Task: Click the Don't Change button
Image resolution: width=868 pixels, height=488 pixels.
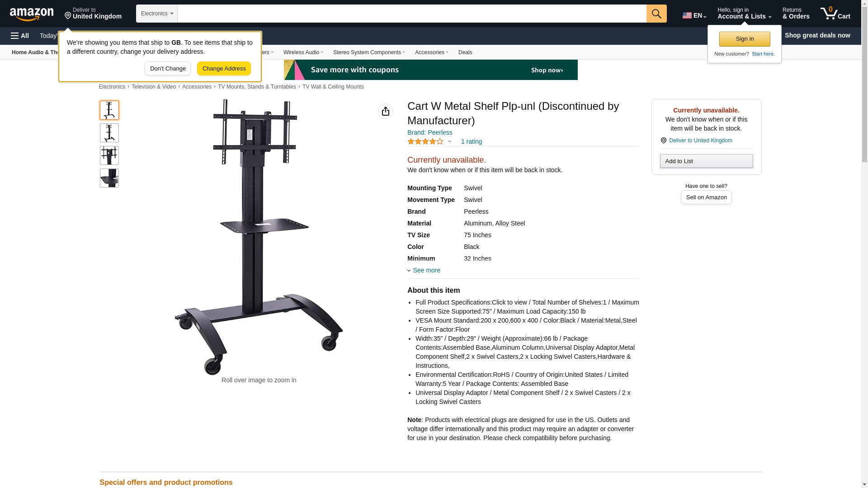Action: click(x=168, y=69)
